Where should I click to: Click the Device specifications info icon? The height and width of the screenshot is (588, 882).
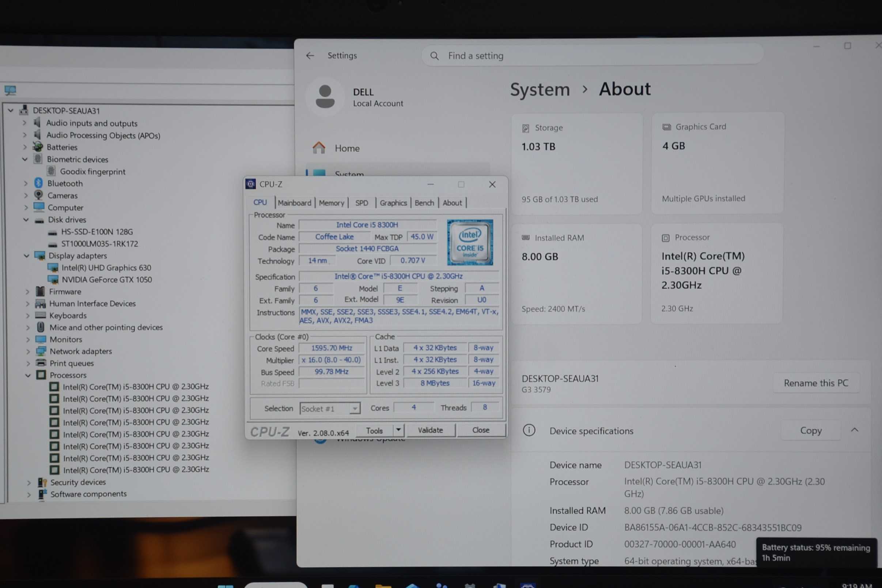529,430
